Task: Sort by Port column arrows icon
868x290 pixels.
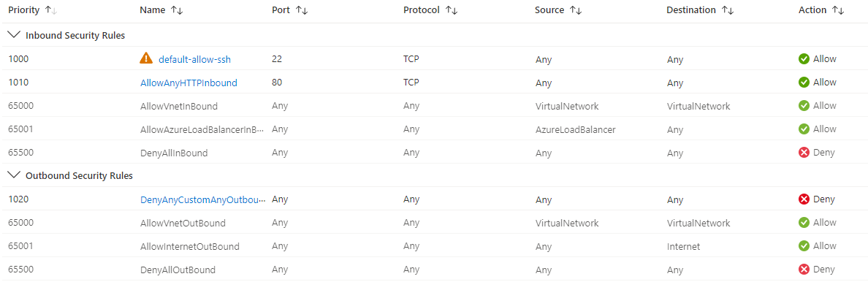Action: [302, 10]
